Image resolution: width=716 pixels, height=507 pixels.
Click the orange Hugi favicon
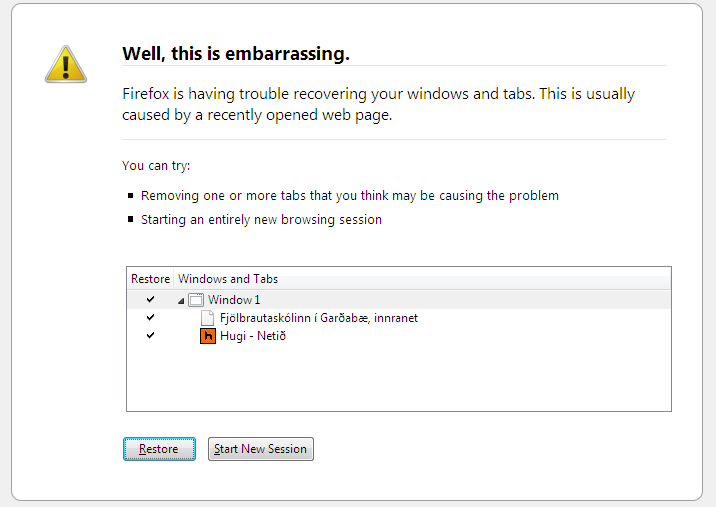[x=208, y=336]
